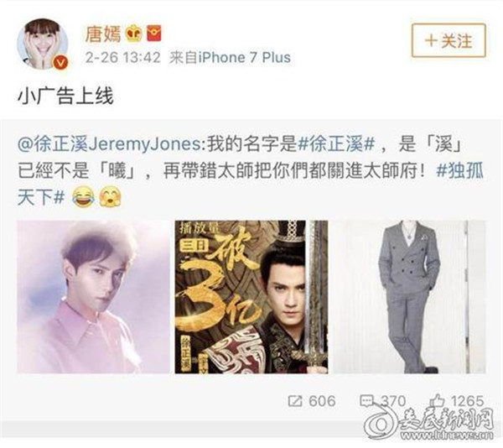Screen dimensions: 503x448
Task: Open the #徐正溪# hashtag
Action: coord(336,145)
